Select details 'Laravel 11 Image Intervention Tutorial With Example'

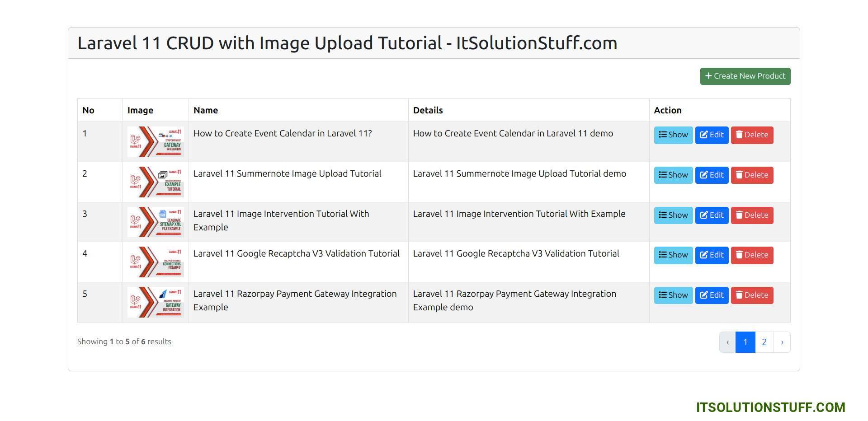tap(519, 214)
